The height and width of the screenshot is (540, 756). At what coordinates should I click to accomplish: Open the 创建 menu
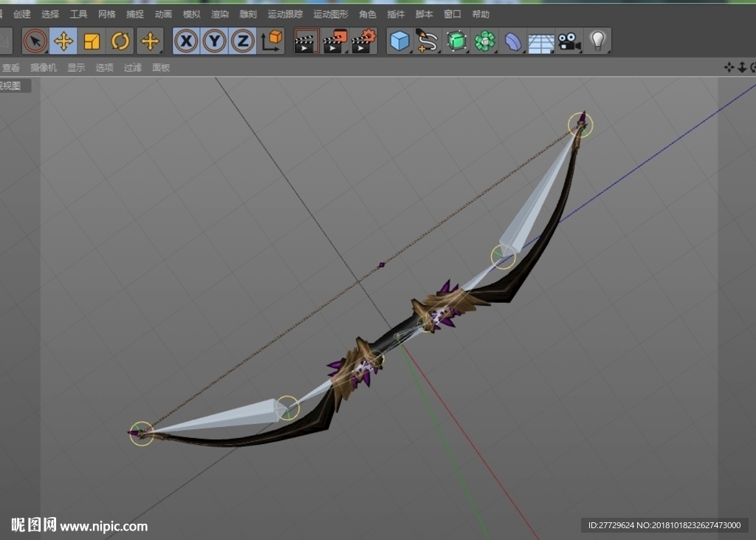(21, 15)
